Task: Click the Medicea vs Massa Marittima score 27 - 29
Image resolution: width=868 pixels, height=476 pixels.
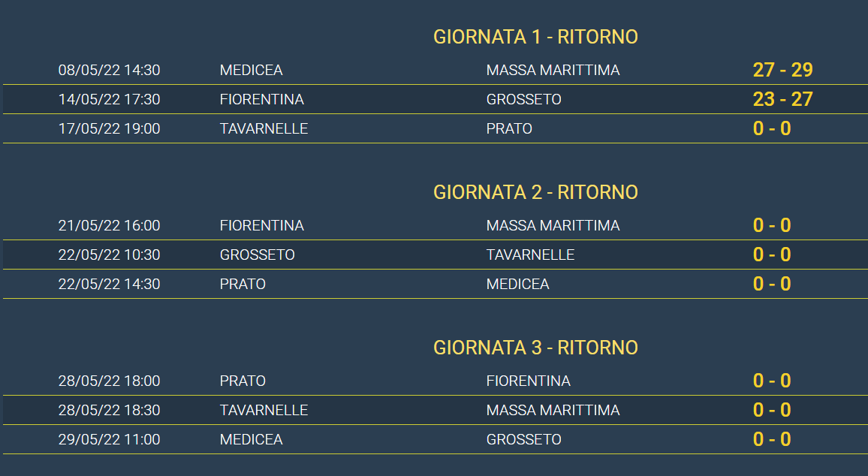Action: tap(782, 70)
